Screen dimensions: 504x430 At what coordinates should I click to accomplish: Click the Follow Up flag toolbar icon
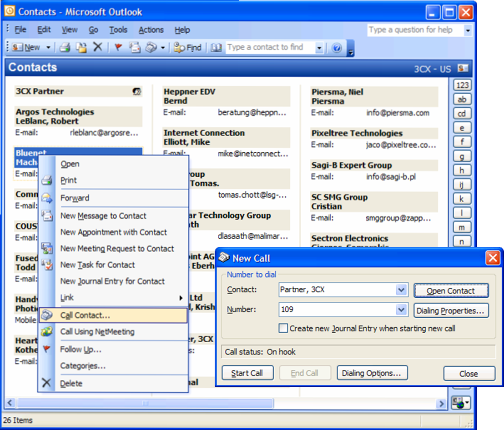click(x=118, y=48)
